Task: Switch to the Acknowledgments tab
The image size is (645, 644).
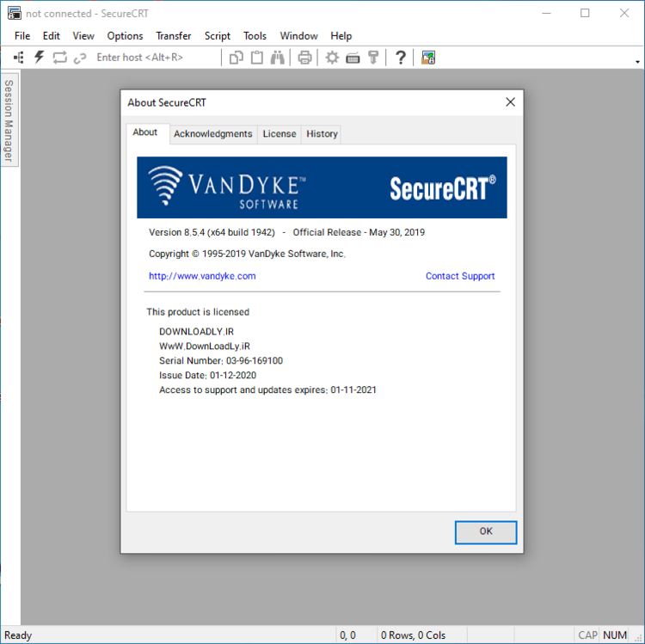Action: click(212, 134)
